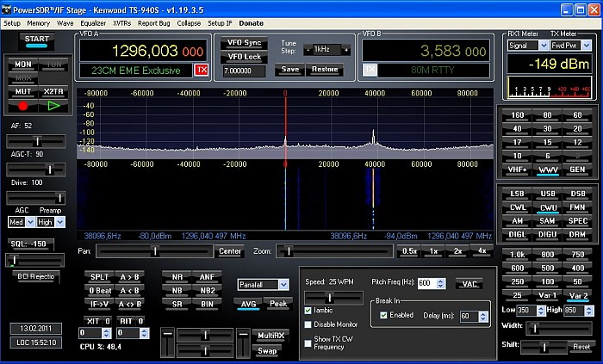Image resolution: width=603 pixels, height=364 pixels.
Task: Click the PowerSDR title bar icon
Action: coord(6,9)
